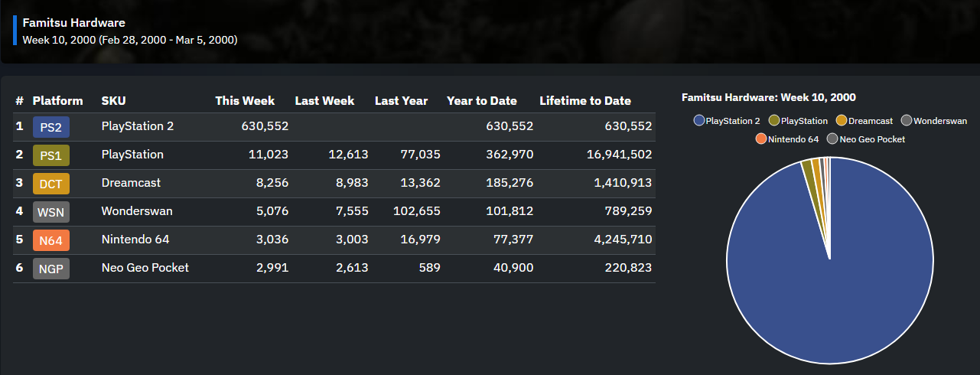The height and width of the screenshot is (375, 980).
Task: Click Neo Geo Pocket This Week 2,991
Action: (x=272, y=268)
